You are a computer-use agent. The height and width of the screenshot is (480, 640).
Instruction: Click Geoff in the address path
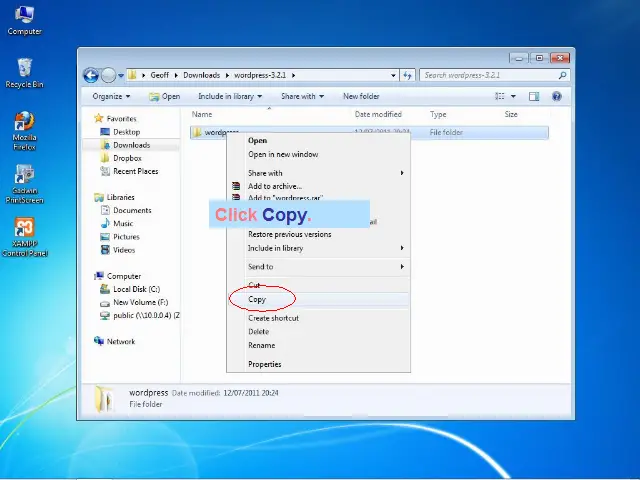159,75
